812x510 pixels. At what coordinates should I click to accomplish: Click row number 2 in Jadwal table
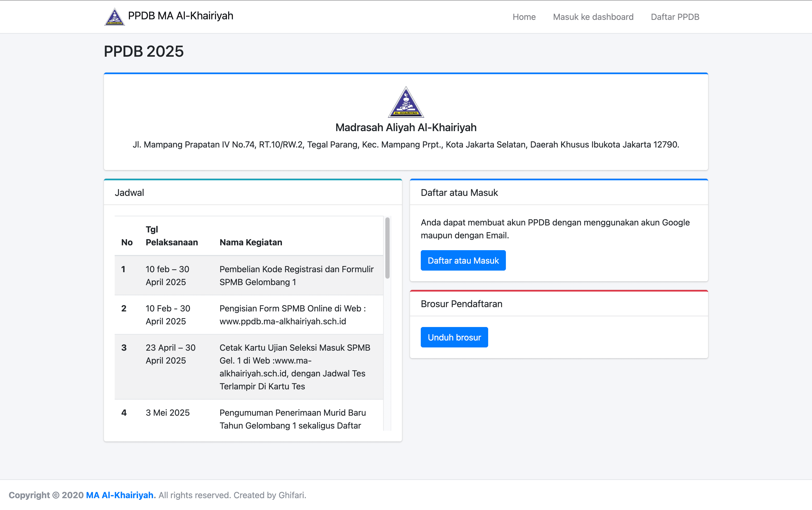click(124, 308)
